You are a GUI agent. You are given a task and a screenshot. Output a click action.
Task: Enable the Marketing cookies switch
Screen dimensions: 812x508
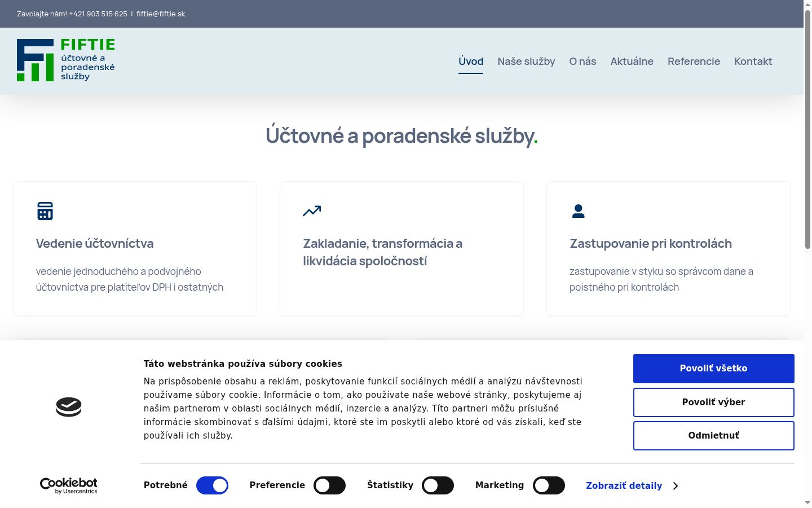coord(549,485)
